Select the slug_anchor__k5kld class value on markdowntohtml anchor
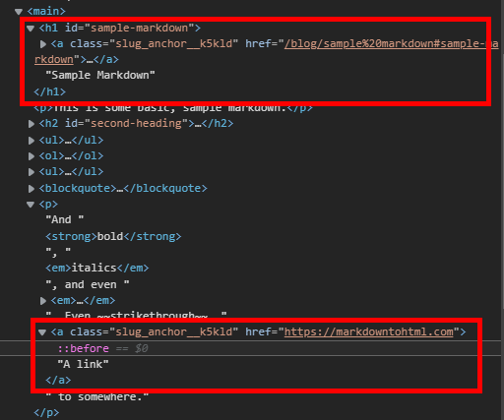504x420 pixels. click(x=173, y=331)
